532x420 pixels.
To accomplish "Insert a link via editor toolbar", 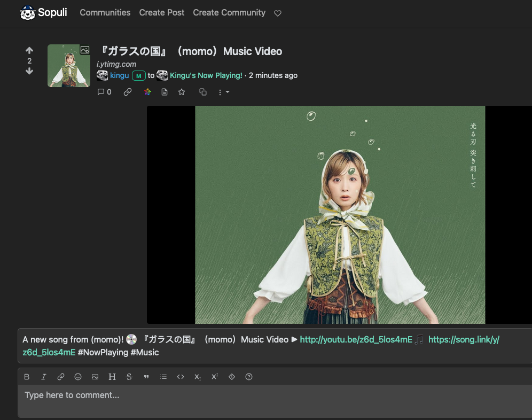I will click(x=61, y=377).
